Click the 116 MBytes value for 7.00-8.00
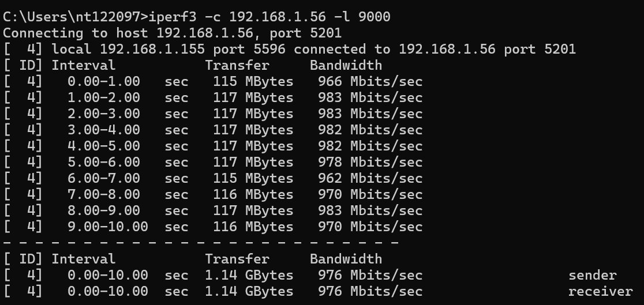Screen dimensions: 644x305 pyautogui.click(x=253, y=194)
